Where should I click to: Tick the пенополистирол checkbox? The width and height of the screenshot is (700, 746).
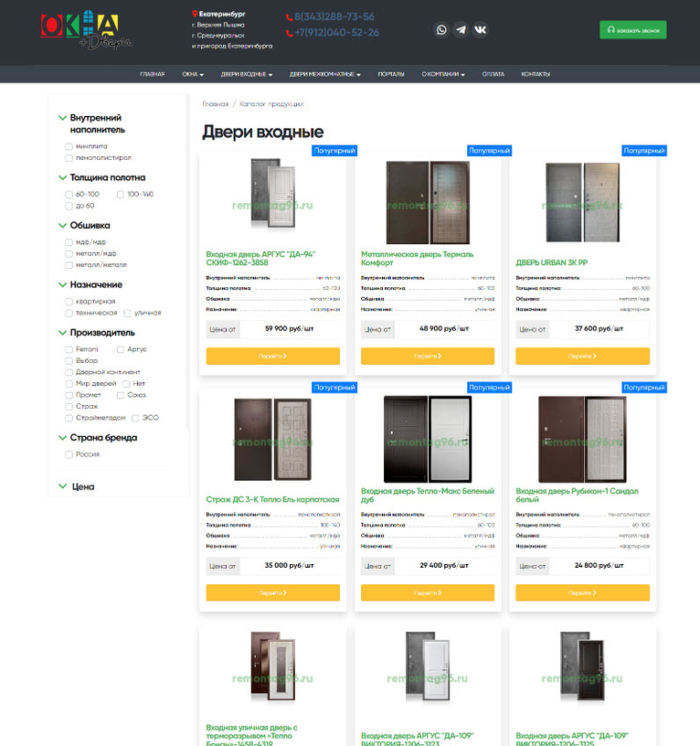pos(69,158)
